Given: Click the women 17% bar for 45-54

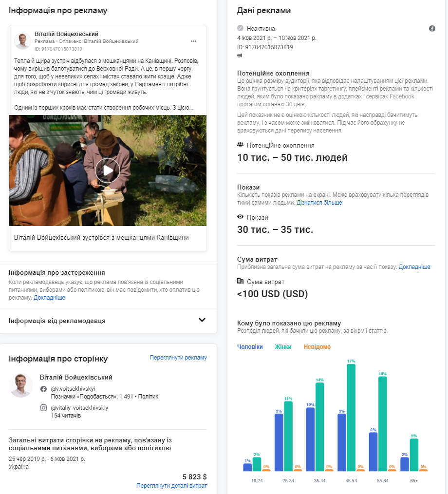Looking at the screenshot, I should [351, 418].
